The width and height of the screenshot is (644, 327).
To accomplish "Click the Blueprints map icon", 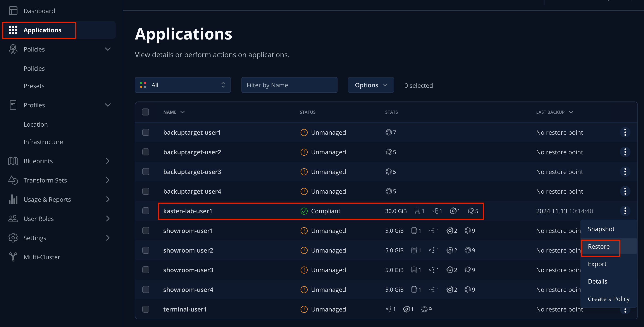I will (x=13, y=161).
